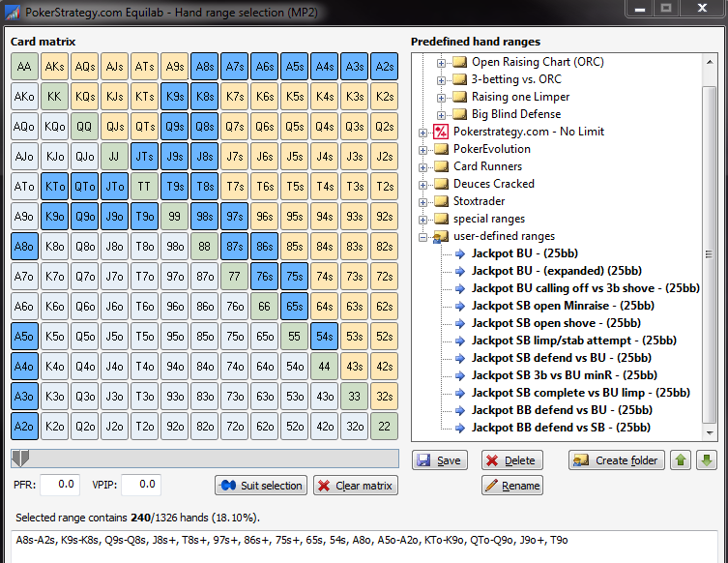Viewport: 728px width, 563px height.
Task: Click the Equilab app icon in titlebar
Action: click(13, 12)
